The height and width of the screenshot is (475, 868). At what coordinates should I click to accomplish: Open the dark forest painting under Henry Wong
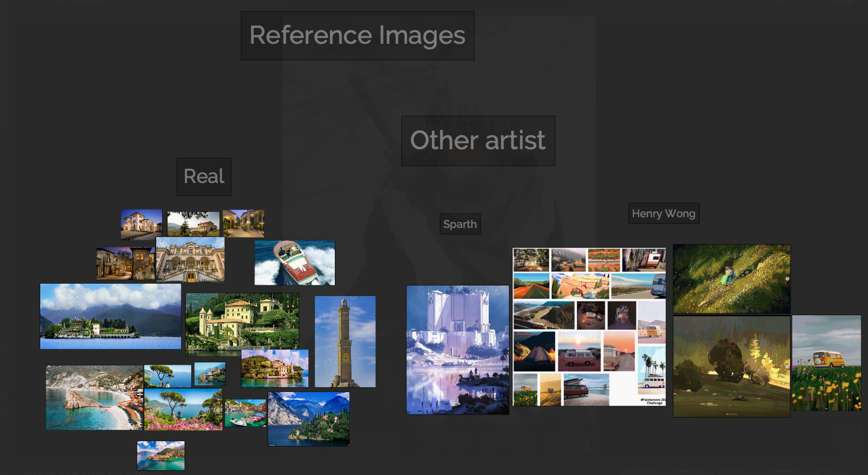732,366
